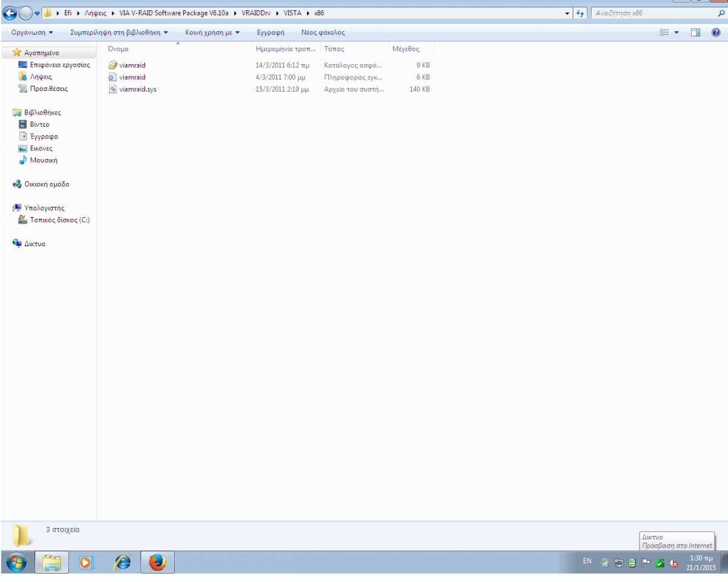The height and width of the screenshot is (582, 728).
Task: Open Συμπερίληψη στη βιβλιοθήκη menu
Action: [x=119, y=32]
